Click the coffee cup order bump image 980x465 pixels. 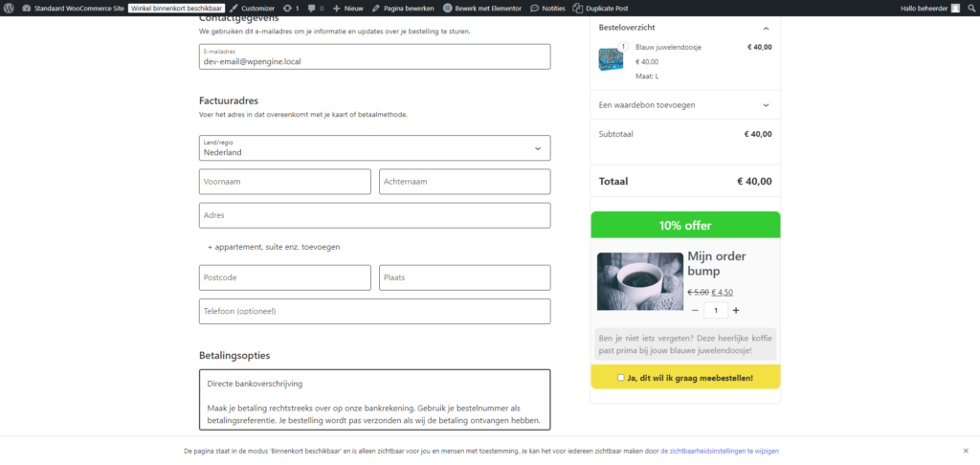coord(640,281)
